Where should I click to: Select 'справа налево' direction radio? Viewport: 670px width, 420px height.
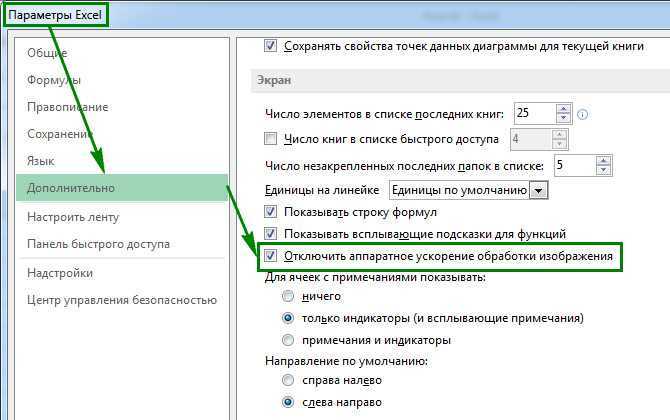[288, 380]
